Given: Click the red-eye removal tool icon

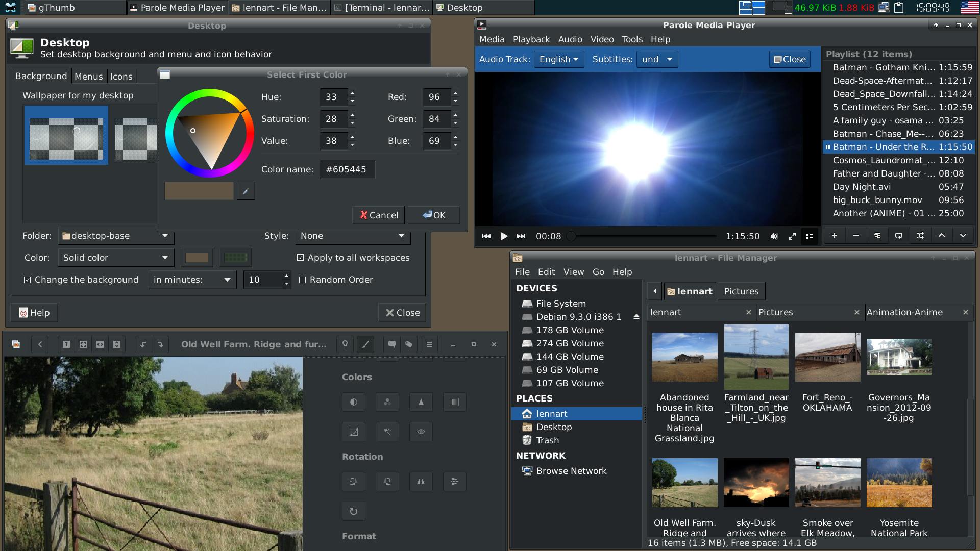Looking at the screenshot, I should point(421,432).
